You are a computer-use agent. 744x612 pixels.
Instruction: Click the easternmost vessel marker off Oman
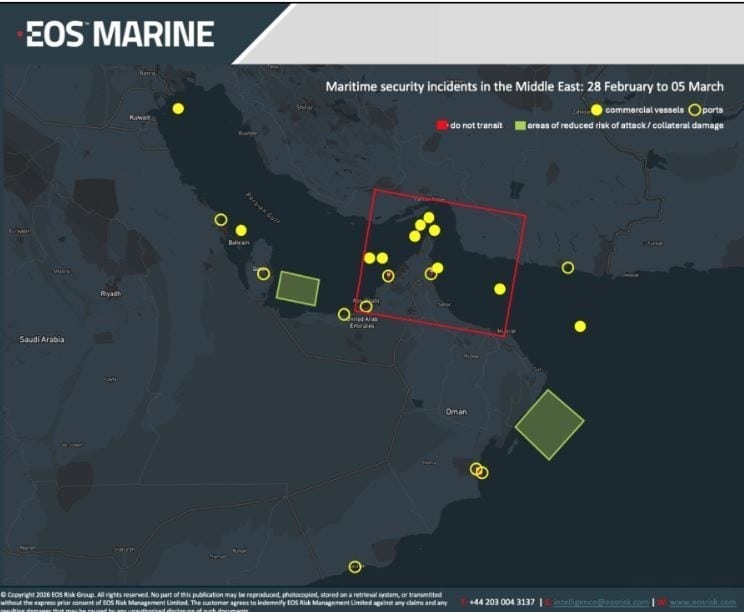580,326
